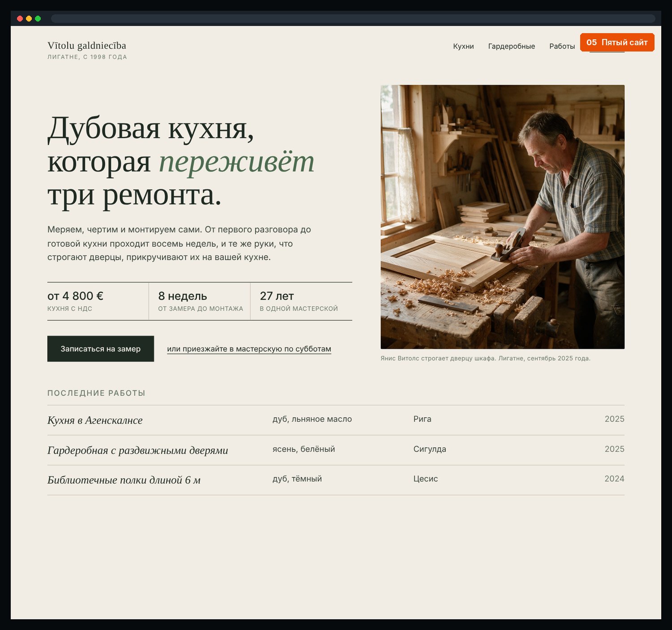Viewport: 672px width, 630px height.
Task: Click the Vītolu galdniecība site logo
Action: (x=87, y=46)
